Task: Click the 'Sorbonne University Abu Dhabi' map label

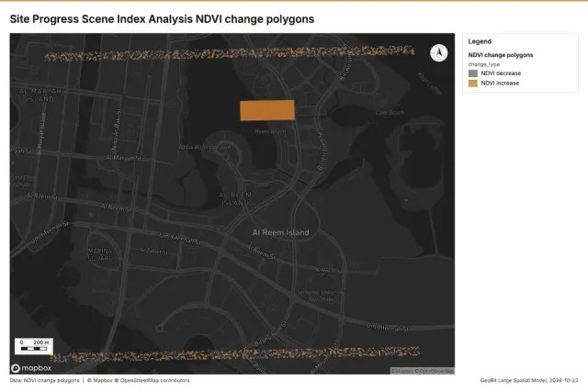Action: point(321,296)
